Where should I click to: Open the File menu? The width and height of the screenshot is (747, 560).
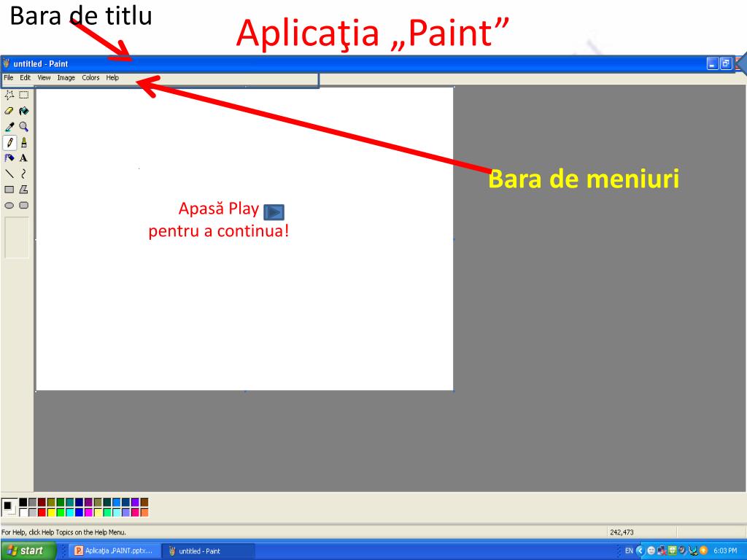9,77
